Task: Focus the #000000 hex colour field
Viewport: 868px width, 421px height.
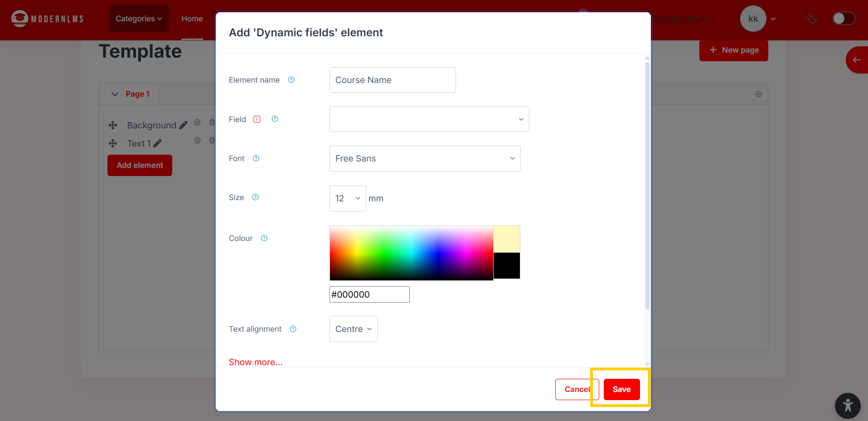Action: coord(369,294)
